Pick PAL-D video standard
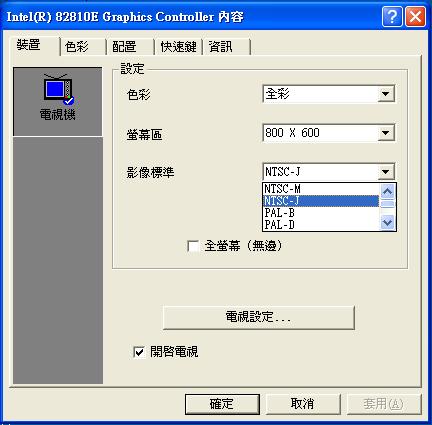This screenshot has width=432, height=425. coord(321,225)
